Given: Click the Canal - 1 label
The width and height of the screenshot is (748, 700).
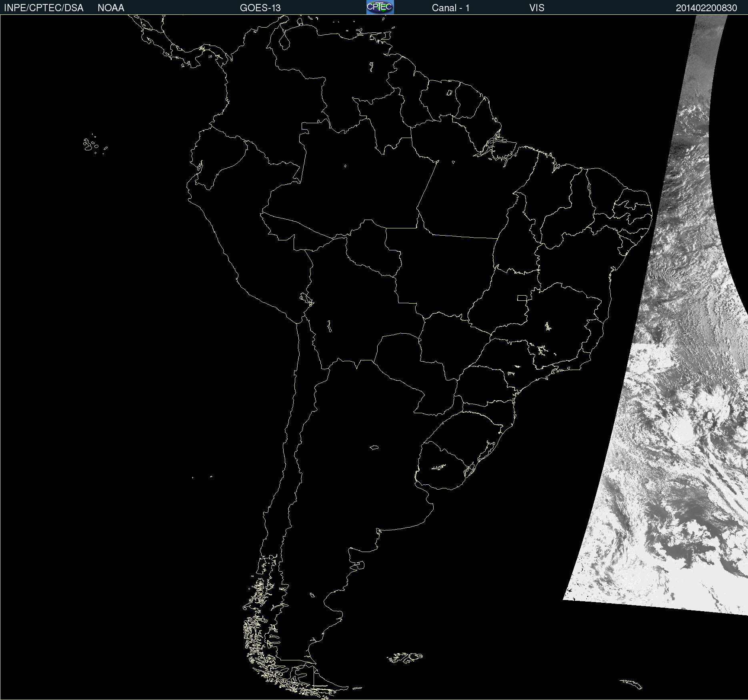Looking at the screenshot, I should 450,8.
